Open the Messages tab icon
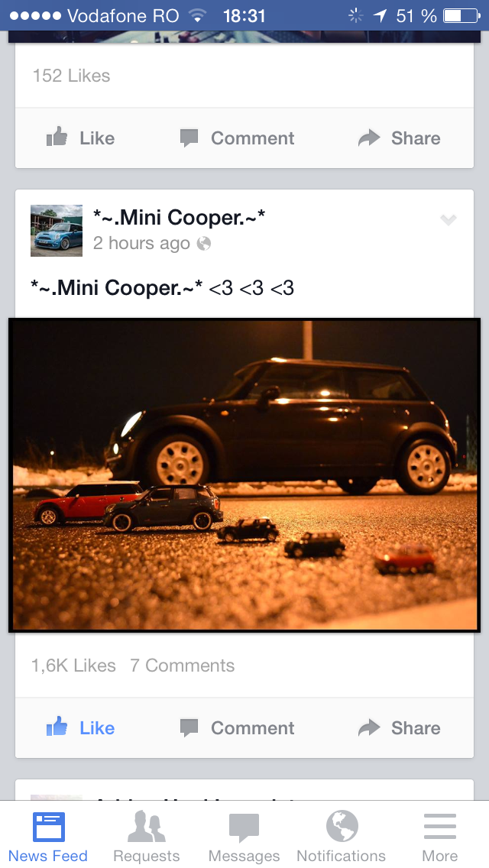 point(244,827)
